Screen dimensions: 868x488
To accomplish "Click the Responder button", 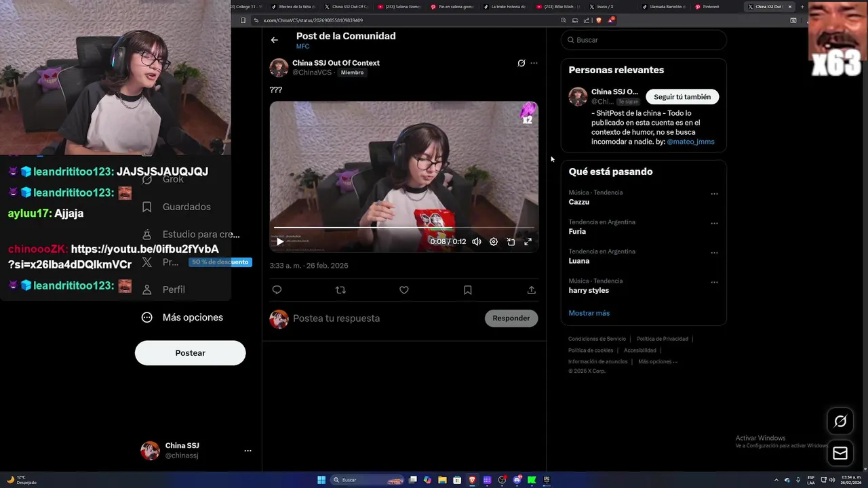I will coord(511,319).
